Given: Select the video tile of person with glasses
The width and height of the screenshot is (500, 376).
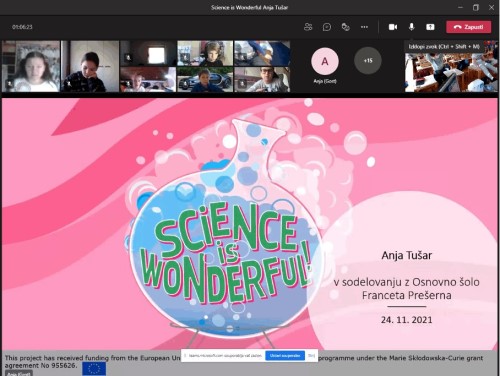Looking at the screenshot, I should 262,79.
